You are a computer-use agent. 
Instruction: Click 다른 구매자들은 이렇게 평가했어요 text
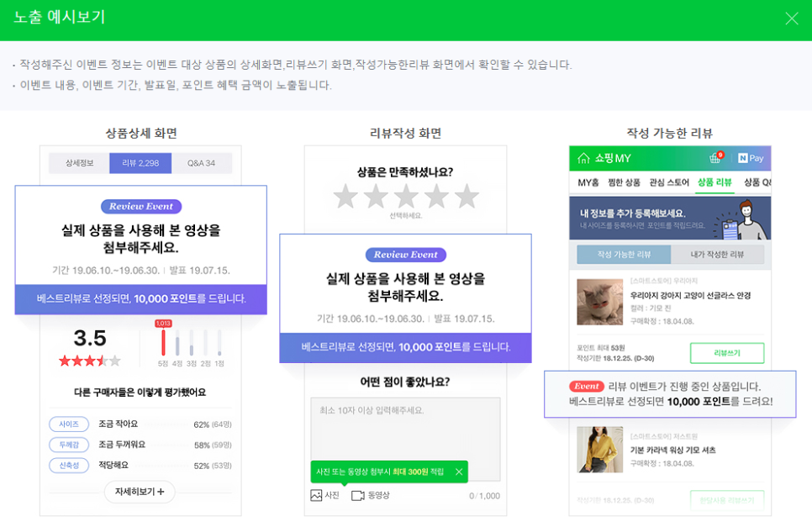point(140,393)
